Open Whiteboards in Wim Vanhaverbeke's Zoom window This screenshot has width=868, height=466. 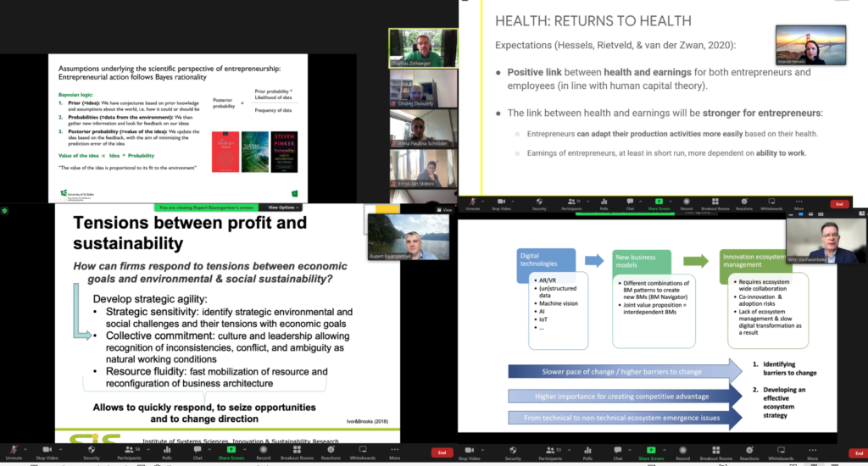tap(781, 452)
